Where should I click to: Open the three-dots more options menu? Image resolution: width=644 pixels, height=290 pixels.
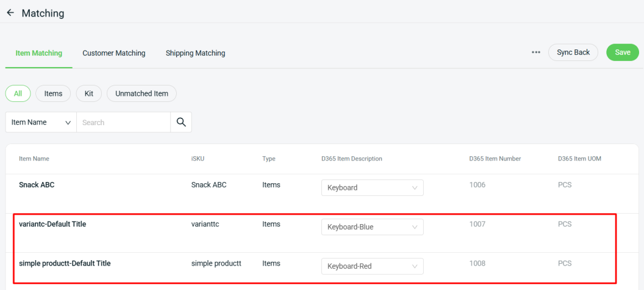pyautogui.click(x=536, y=53)
